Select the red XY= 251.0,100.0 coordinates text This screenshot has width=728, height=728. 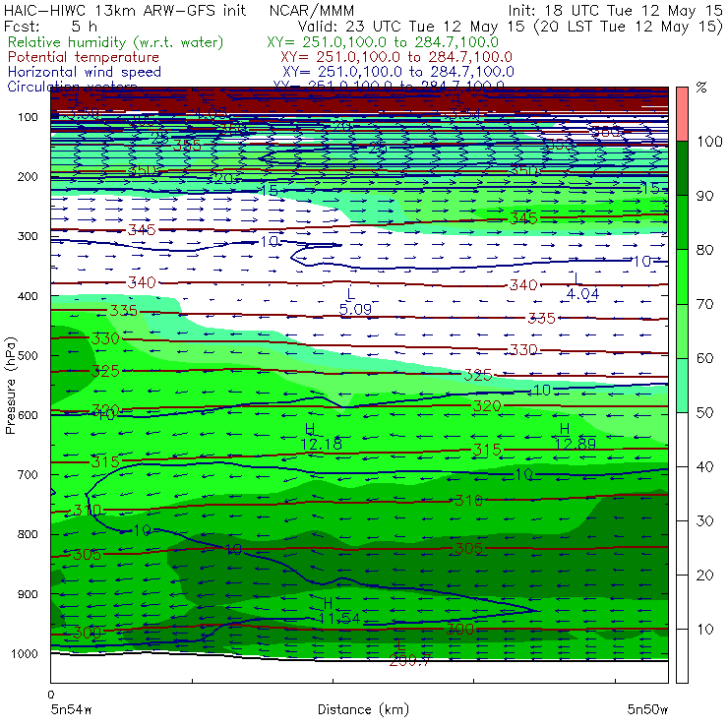[396, 57]
